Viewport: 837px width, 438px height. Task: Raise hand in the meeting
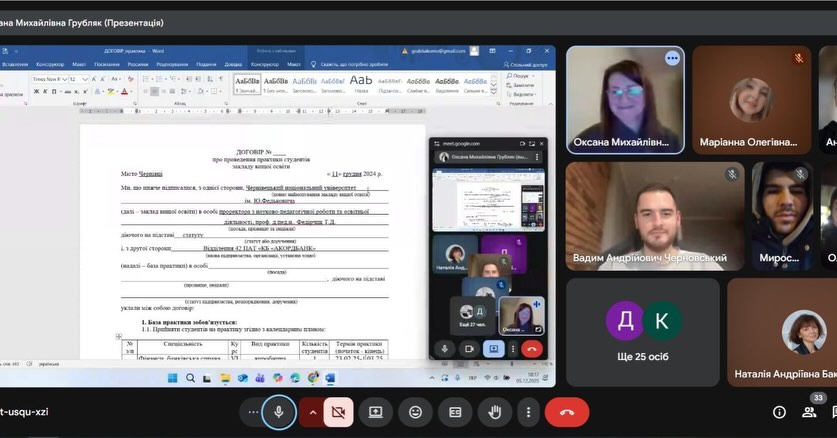click(x=493, y=412)
